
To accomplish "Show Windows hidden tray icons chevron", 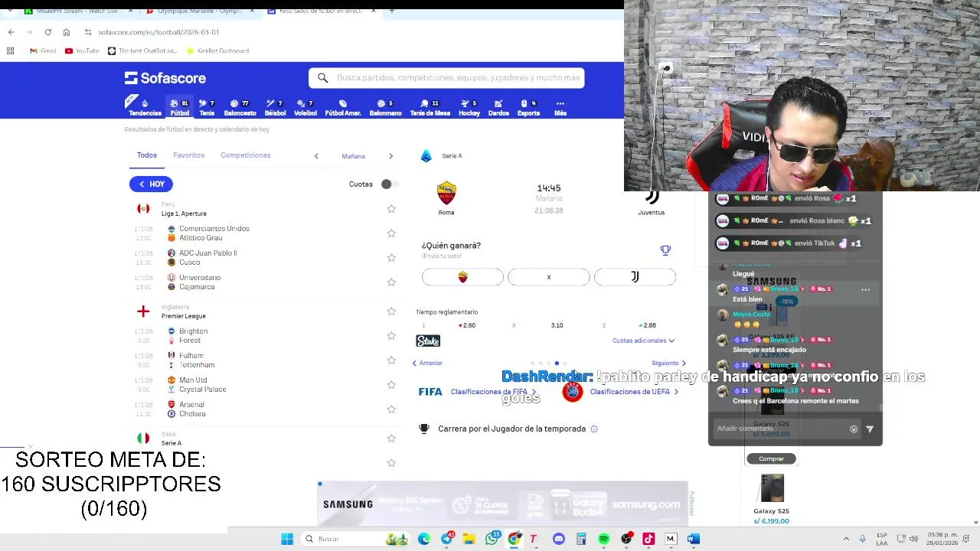I will [846, 539].
